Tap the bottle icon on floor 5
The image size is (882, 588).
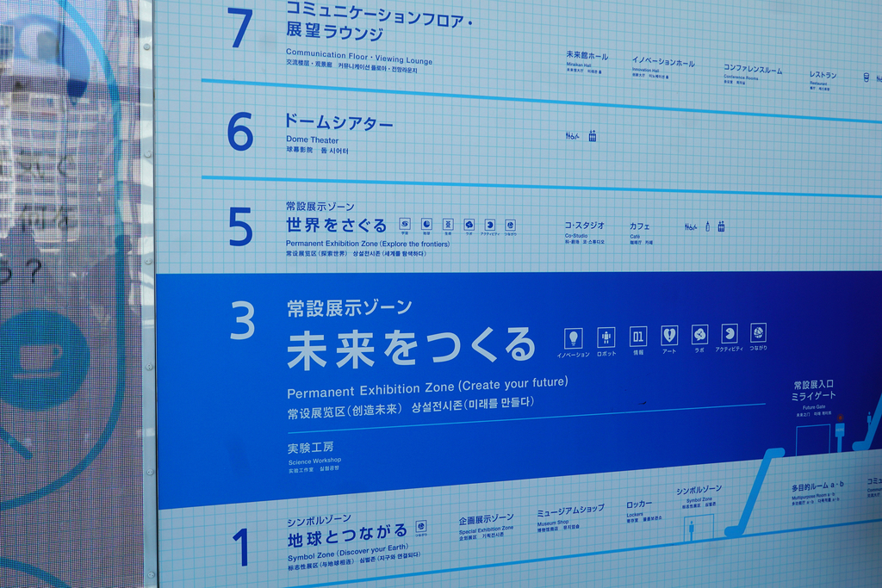pyautogui.click(x=708, y=226)
